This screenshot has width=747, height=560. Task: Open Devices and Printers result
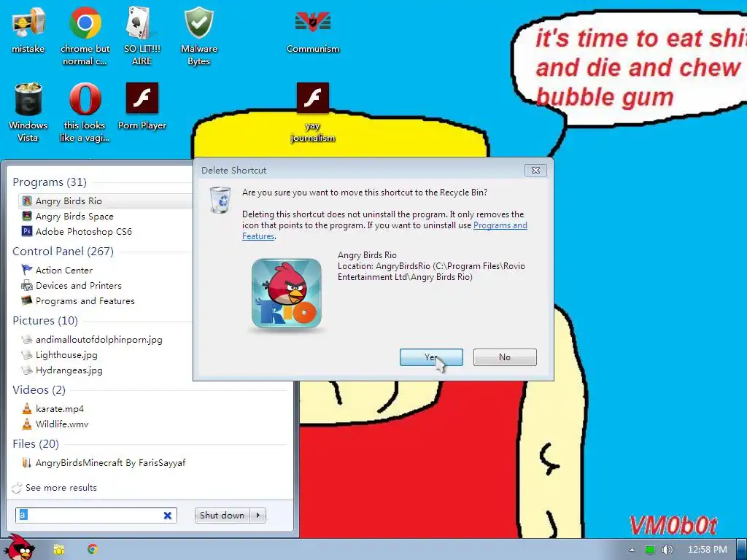79,285
